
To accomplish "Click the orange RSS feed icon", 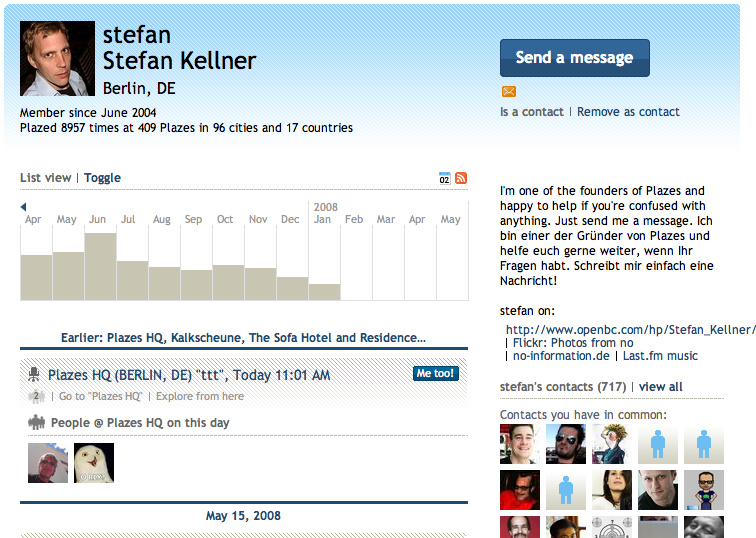I will [x=461, y=178].
